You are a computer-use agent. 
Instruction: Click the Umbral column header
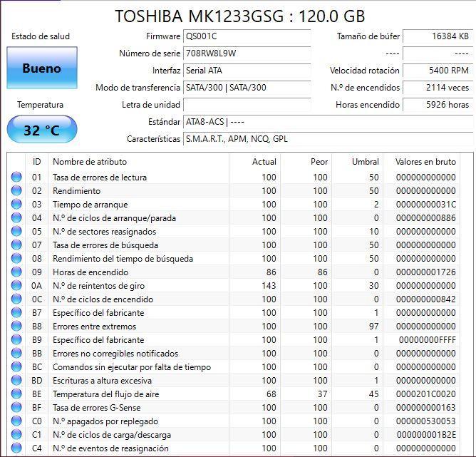(366, 162)
